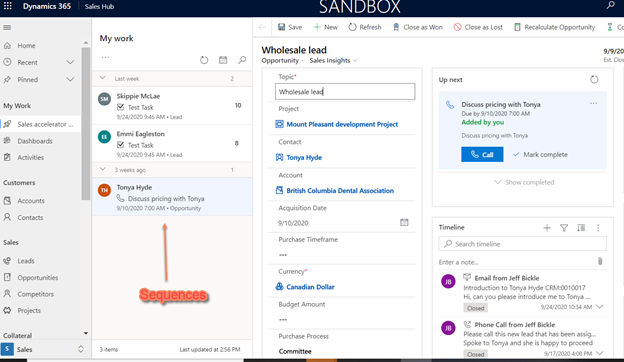This screenshot has height=362, width=624.
Task: Expand the Phone Call from Jeff Bickle entry
Action: [x=600, y=353]
